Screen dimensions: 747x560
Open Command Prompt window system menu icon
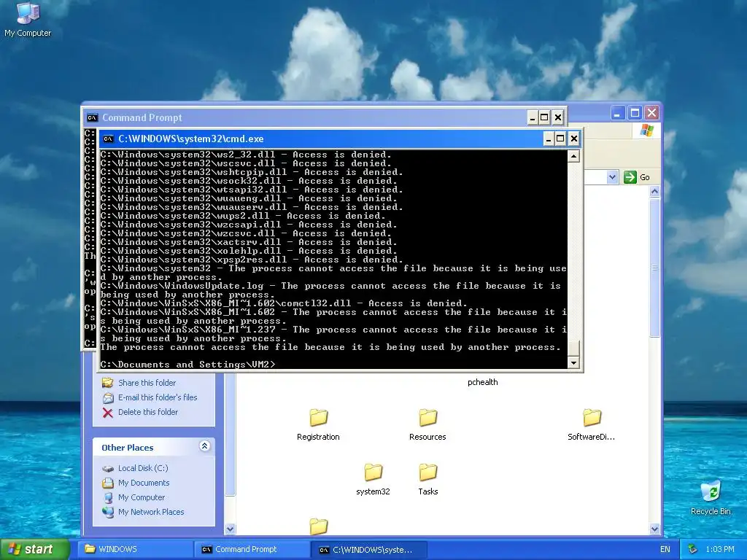click(92, 117)
